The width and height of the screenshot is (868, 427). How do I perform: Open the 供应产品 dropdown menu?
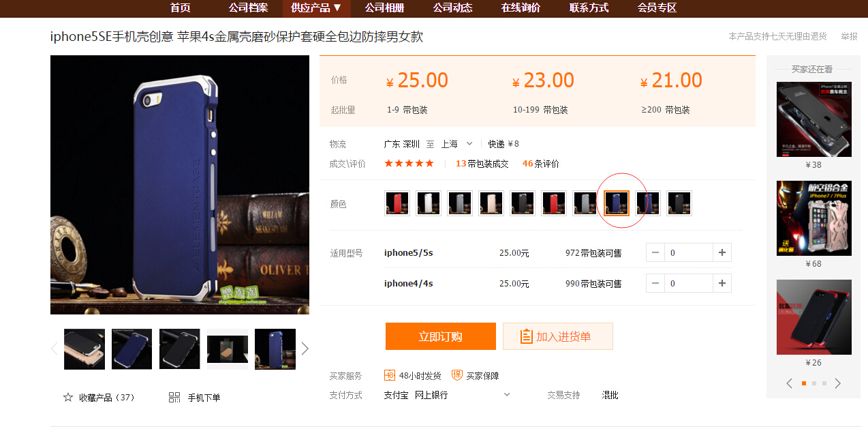[x=316, y=8]
